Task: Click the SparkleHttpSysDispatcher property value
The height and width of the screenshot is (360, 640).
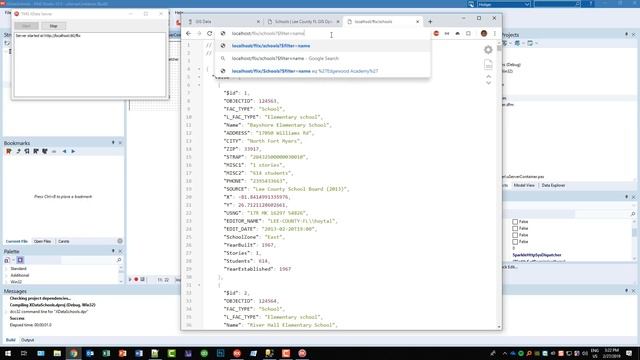Action: (x=537, y=255)
